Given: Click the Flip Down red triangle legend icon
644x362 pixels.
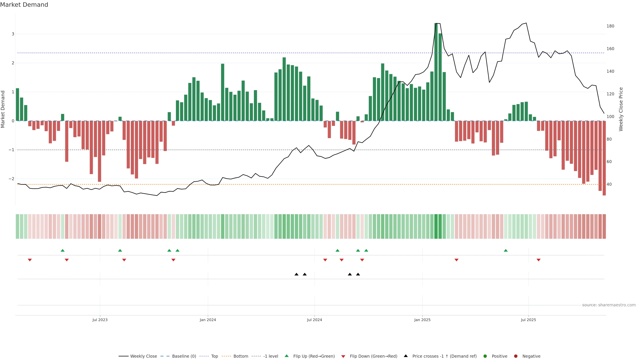Looking at the screenshot, I should (x=343, y=356).
